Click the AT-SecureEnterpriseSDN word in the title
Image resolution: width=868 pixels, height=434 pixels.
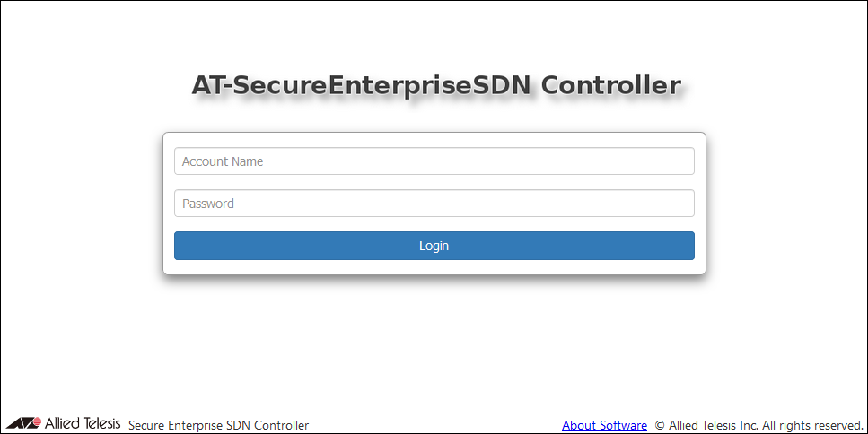point(362,85)
